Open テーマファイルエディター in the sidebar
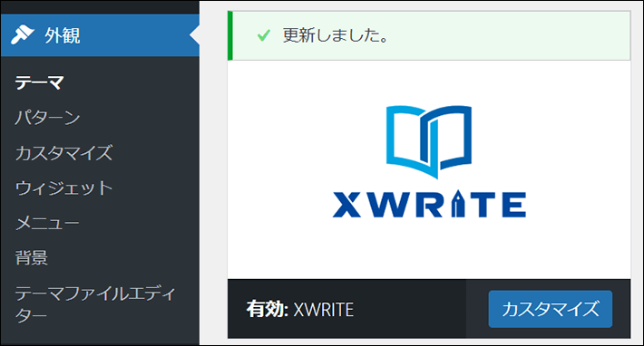Image resolution: width=644 pixels, height=346 pixels. [x=95, y=304]
